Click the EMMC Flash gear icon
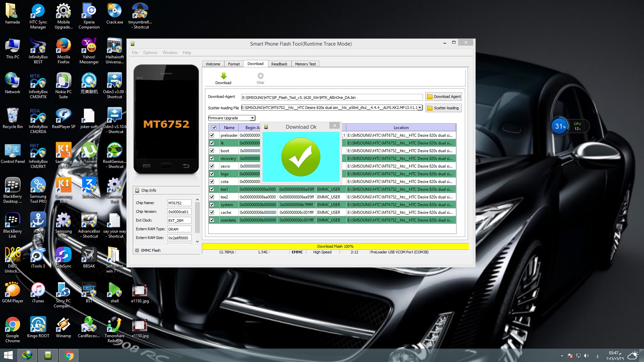Viewport: 644px width, 362px height. (137, 250)
